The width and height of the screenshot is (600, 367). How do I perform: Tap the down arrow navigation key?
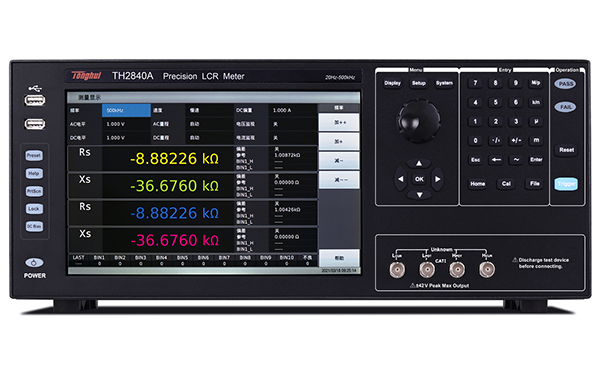tap(419, 195)
